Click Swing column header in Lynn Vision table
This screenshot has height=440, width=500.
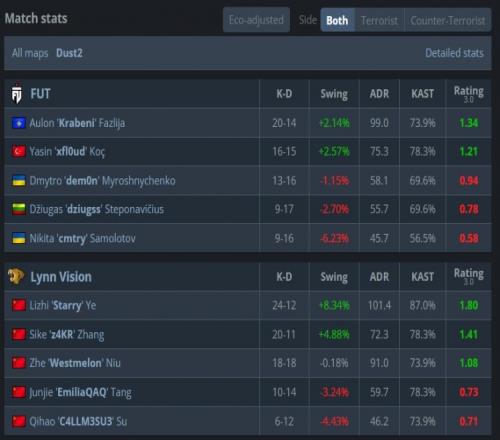334,277
